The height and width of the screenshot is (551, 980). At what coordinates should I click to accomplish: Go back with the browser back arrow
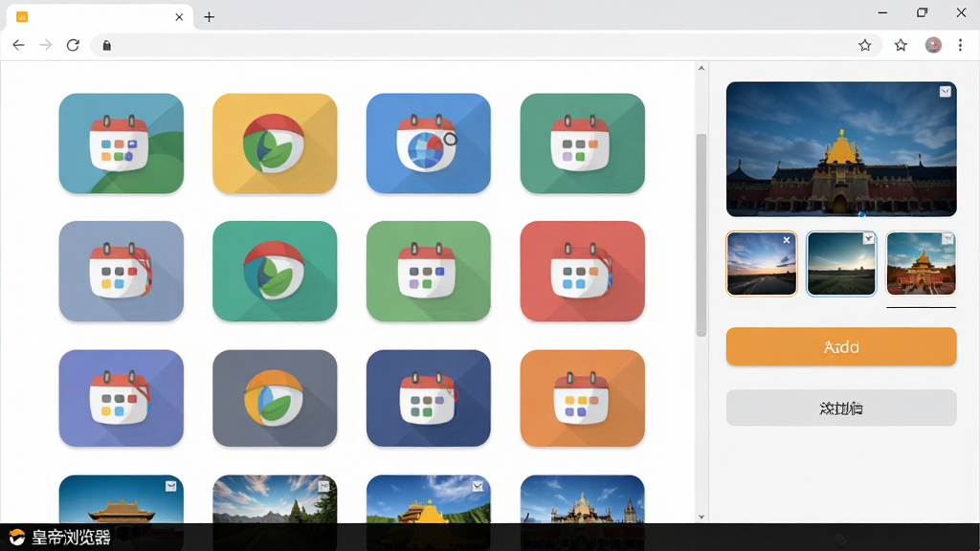tap(18, 45)
